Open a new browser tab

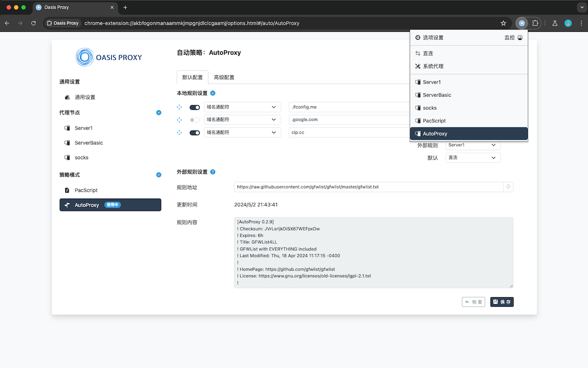point(125,7)
